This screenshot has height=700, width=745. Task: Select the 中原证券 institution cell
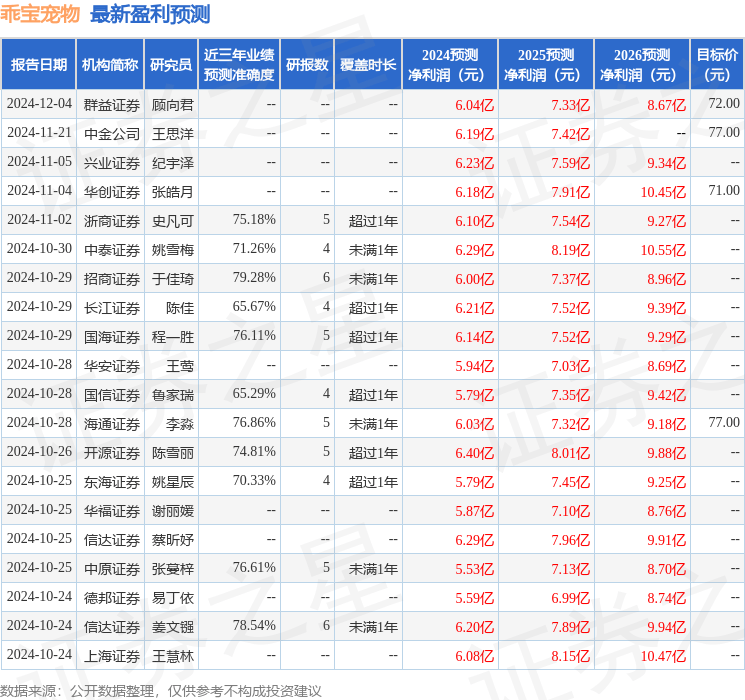(x=112, y=569)
